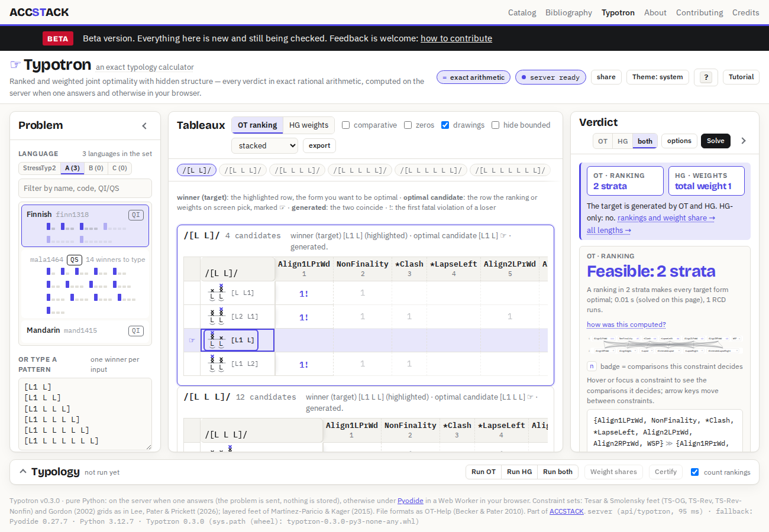Click the share button
The height and width of the screenshot is (532, 769).
coord(606,77)
